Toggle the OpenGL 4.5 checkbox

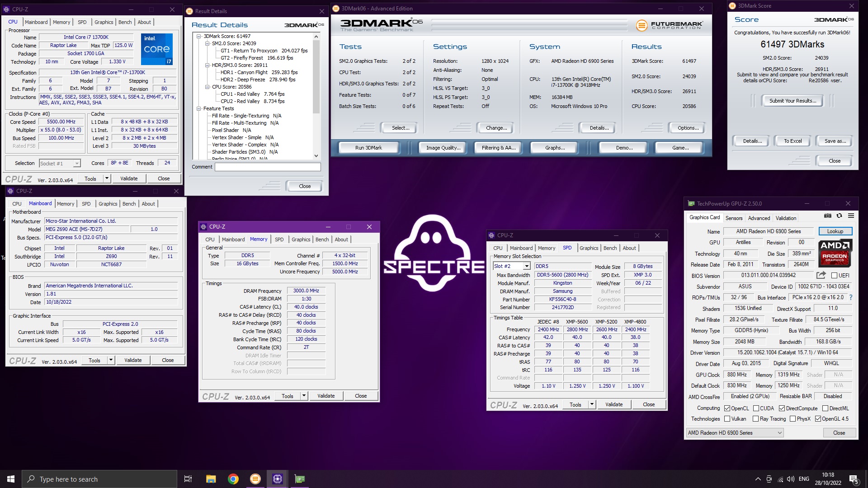pos(818,419)
